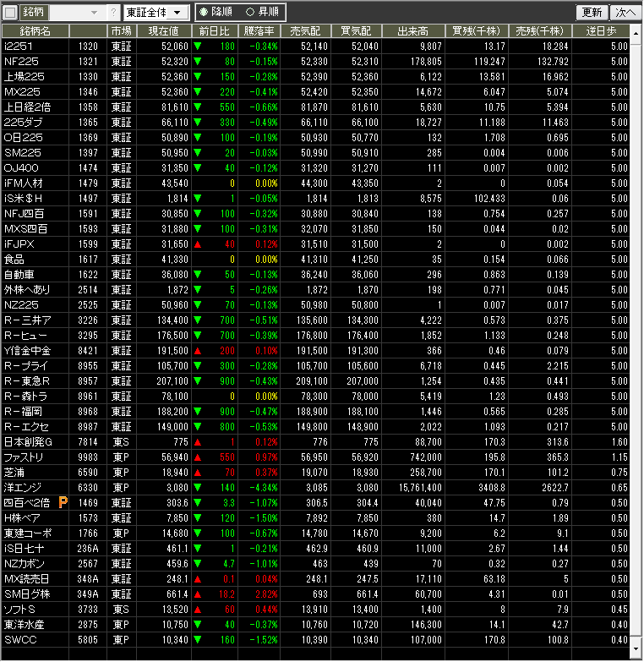Expand the 銘柄 input dropdown arrow

[x=93, y=13]
